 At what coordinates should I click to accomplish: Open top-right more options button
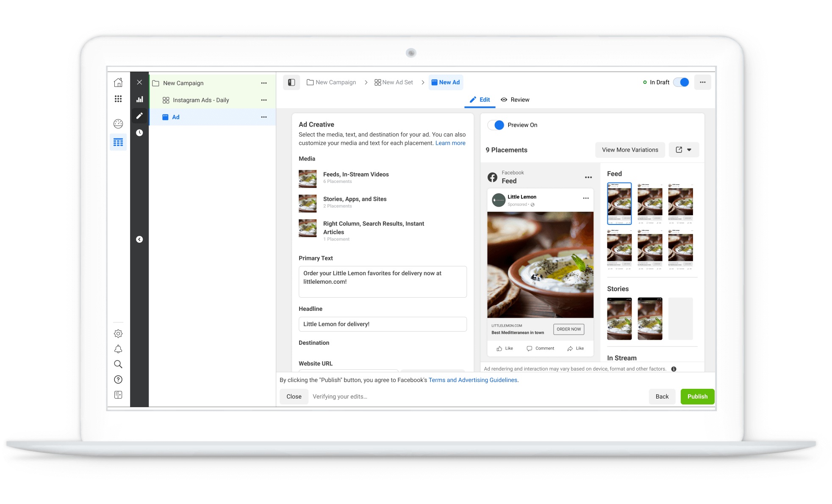[x=703, y=82]
